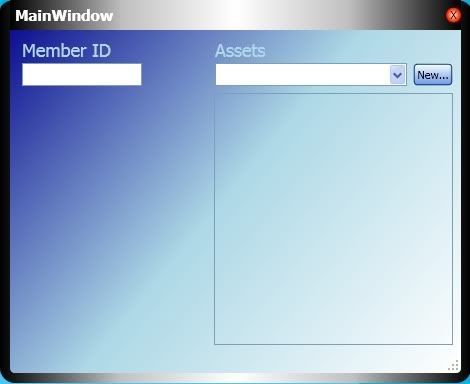Click inside the empty assets list panel
Viewport: 470px width, 384px height.
click(x=333, y=219)
